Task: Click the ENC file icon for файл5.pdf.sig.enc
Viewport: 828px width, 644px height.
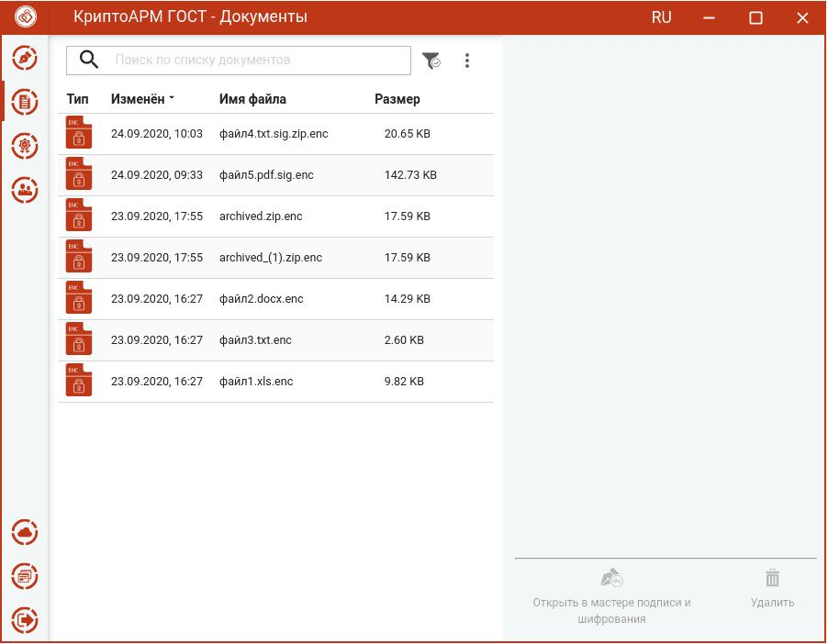Action: click(x=79, y=173)
